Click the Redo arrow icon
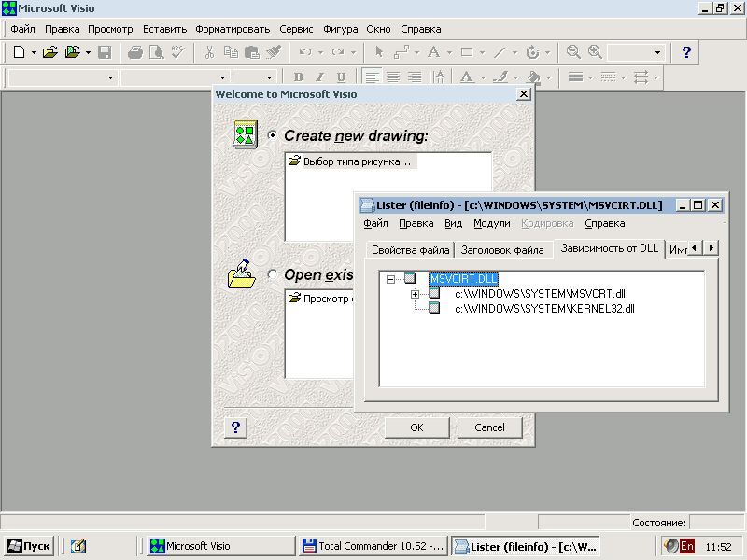The width and height of the screenshot is (747, 560). pyautogui.click(x=338, y=52)
